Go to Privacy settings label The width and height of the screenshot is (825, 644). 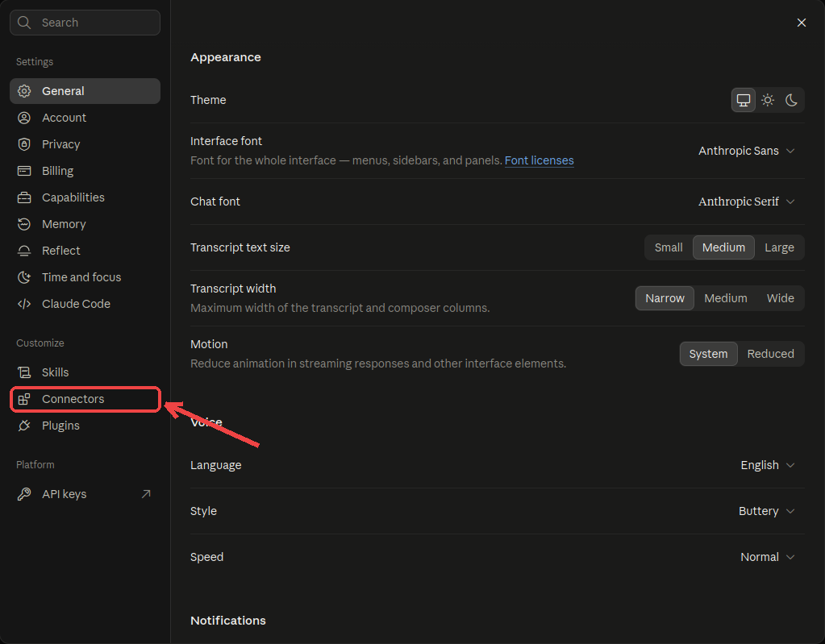coord(61,144)
